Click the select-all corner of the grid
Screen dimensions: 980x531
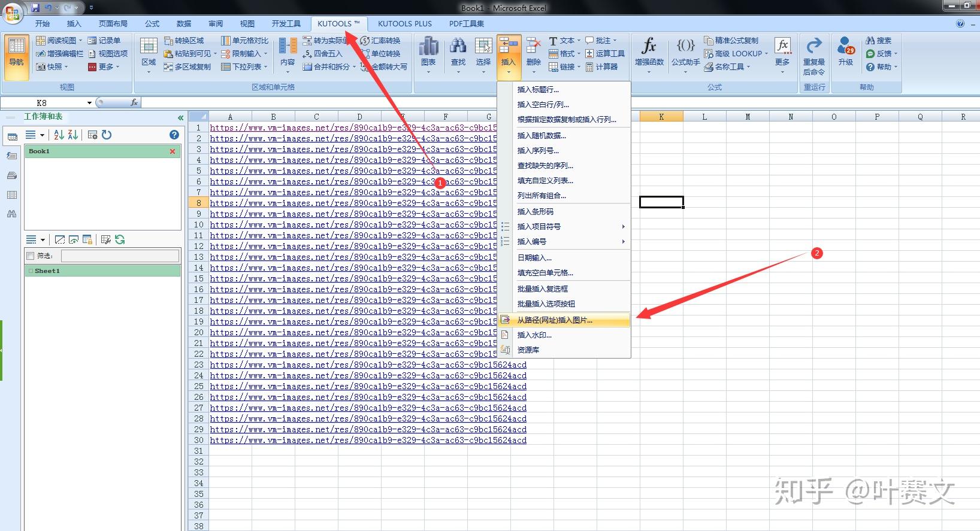(x=198, y=117)
